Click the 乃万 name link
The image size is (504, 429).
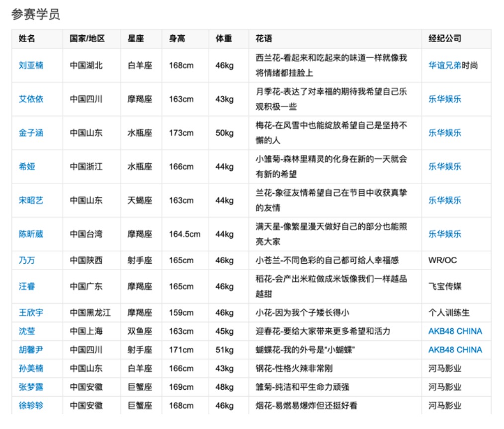(x=27, y=260)
